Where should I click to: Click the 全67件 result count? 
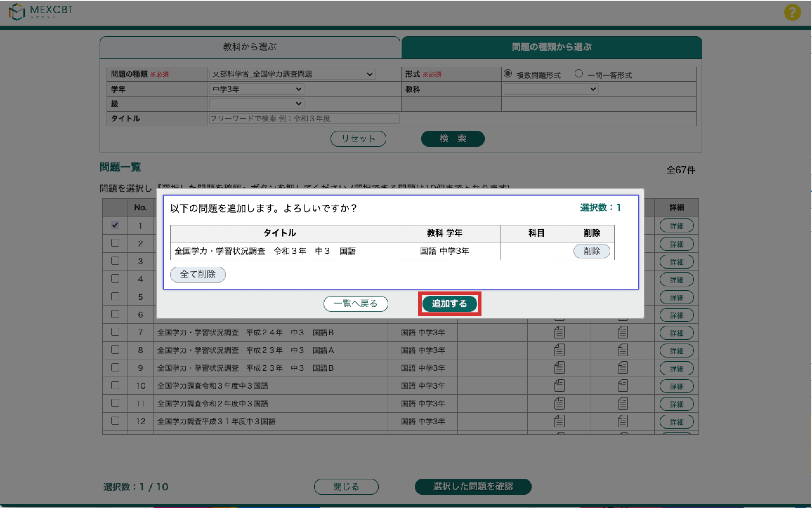(x=680, y=170)
